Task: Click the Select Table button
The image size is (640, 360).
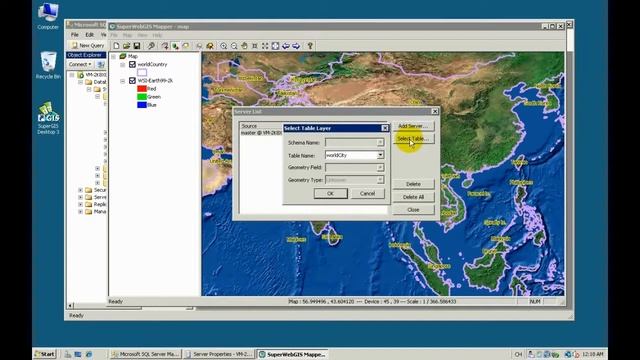Action: tap(413, 139)
